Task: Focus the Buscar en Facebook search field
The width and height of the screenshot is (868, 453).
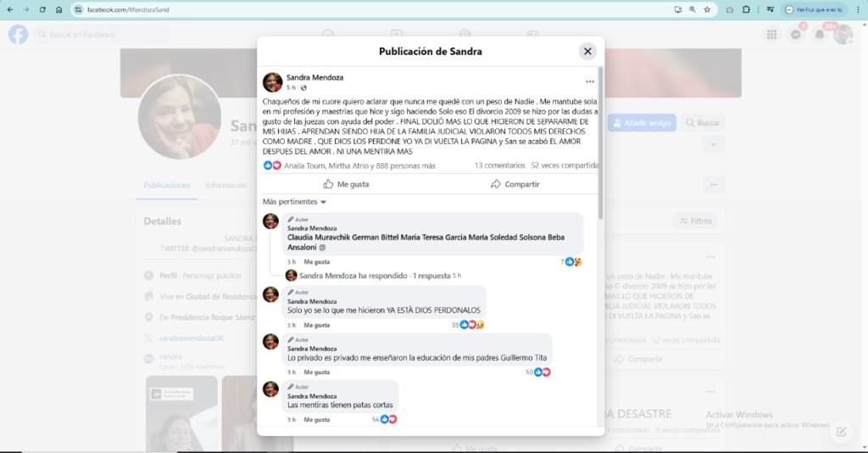Action: [x=103, y=34]
